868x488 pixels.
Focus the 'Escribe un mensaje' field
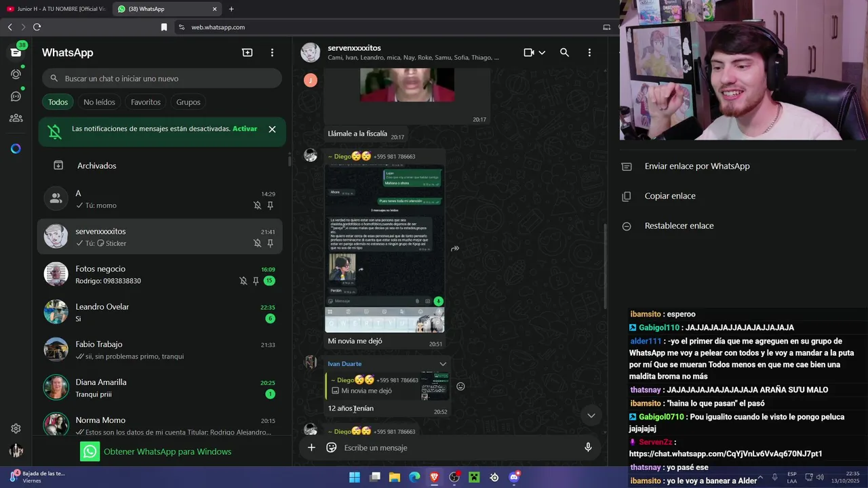tap(459, 447)
